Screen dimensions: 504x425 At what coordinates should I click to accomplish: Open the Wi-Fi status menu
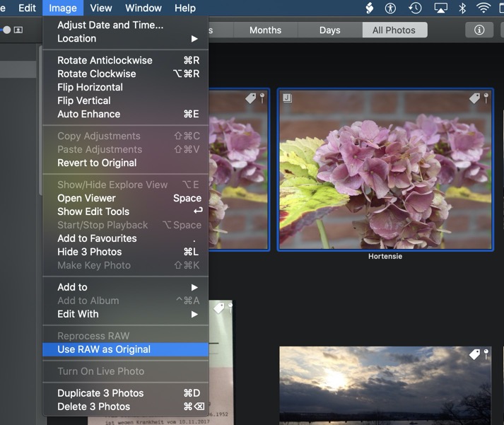click(484, 8)
